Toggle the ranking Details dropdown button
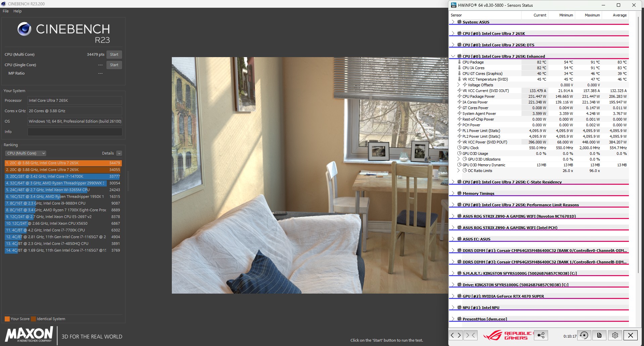The width and height of the screenshot is (644, 346). 119,153
